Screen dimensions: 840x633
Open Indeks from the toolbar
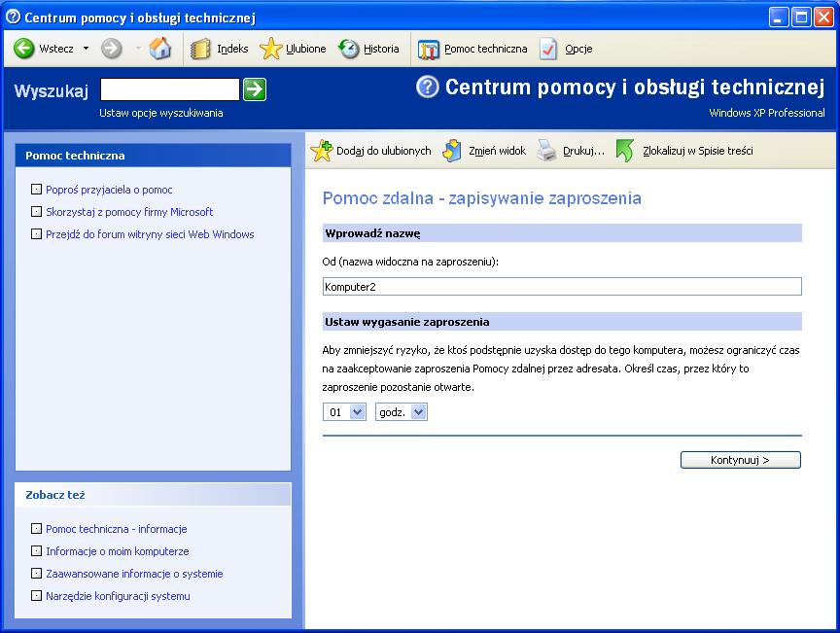pyautogui.click(x=232, y=49)
